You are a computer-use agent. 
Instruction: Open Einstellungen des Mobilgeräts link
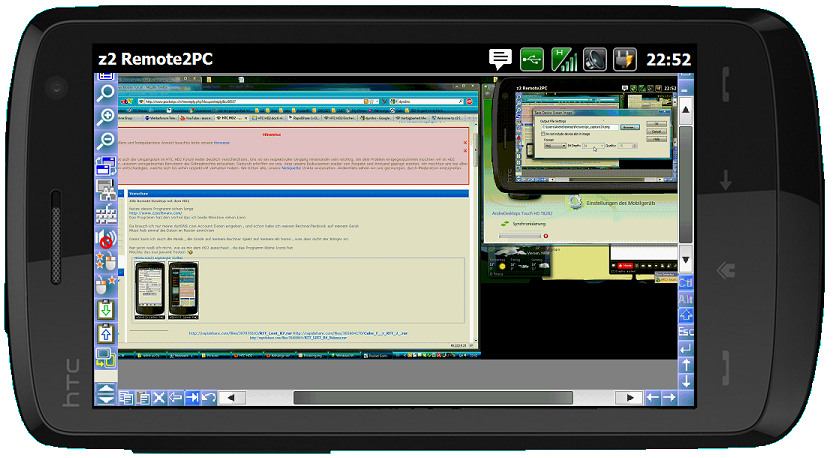(620, 203)
